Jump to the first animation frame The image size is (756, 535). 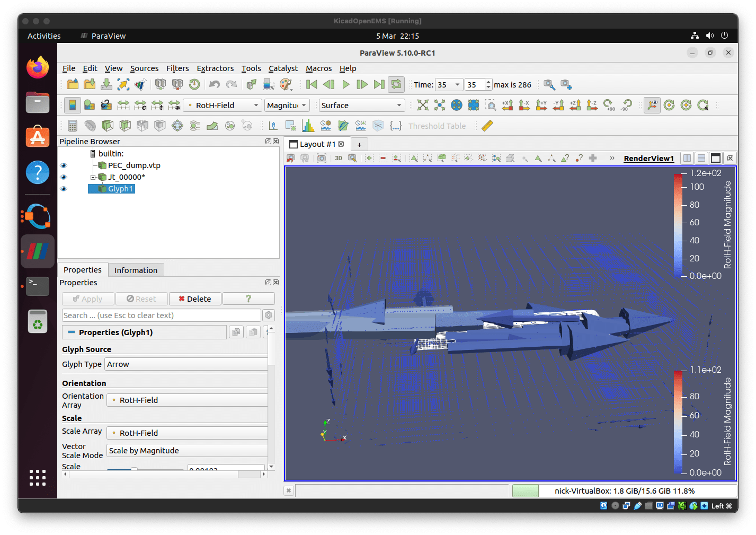(312, 84)
